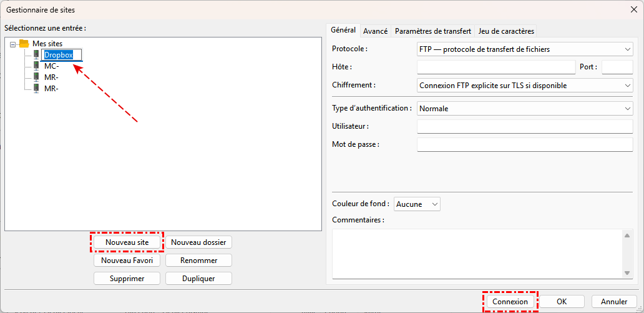
Task: Close the Gestionnaire de sites dialog
Action: (x=634, y=9)
